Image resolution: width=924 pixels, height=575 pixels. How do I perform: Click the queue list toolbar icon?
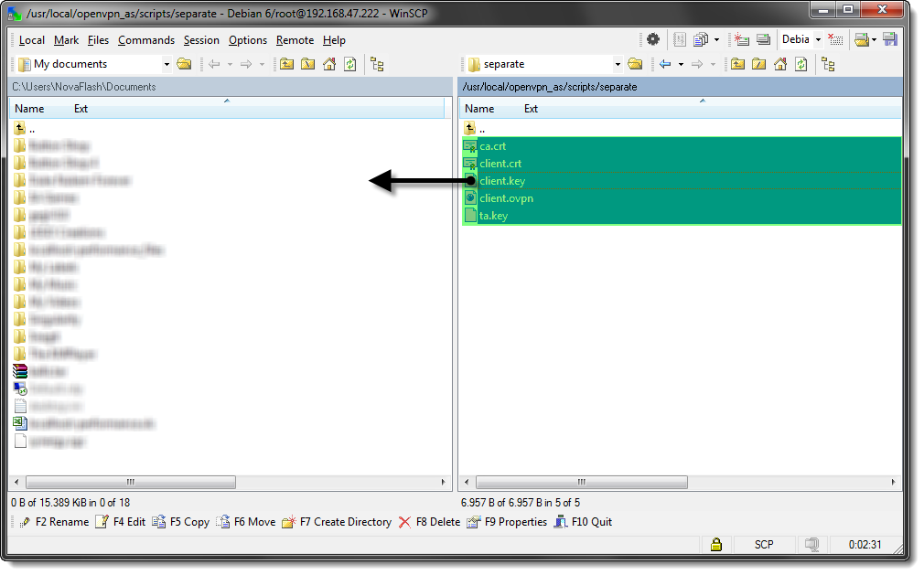[680, 39]
